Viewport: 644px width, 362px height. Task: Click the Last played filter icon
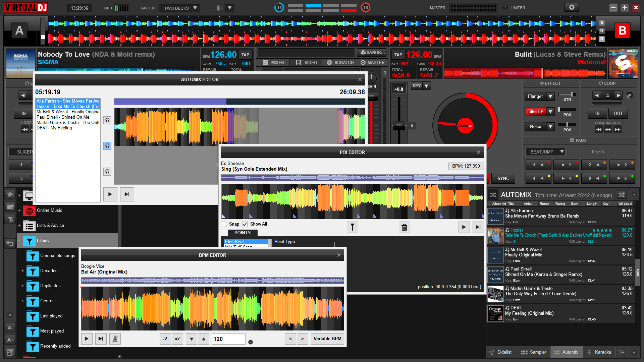coord(33,316)
